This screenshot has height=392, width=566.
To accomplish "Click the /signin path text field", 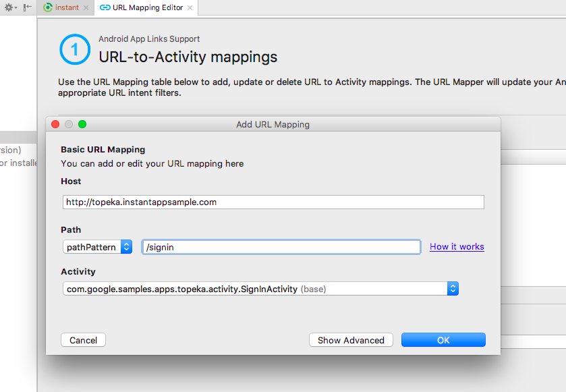I will click(x=281, y=247).
